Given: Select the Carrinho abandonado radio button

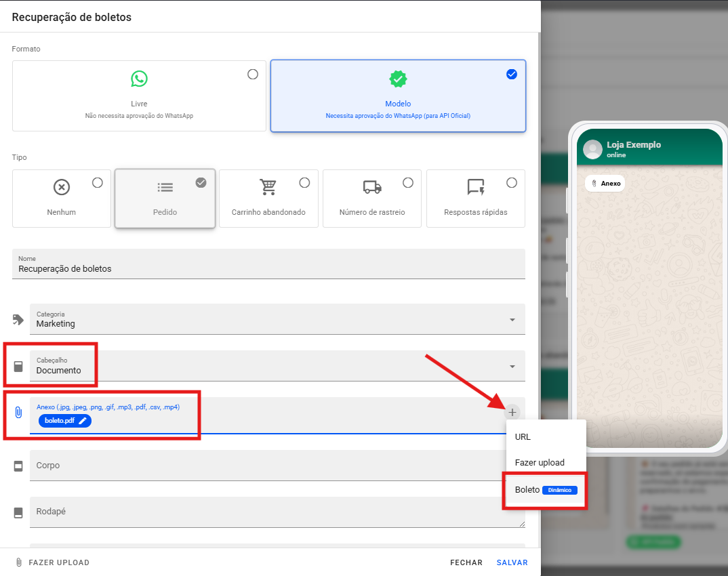Looking at the screenshot, I should pos(304,183).
